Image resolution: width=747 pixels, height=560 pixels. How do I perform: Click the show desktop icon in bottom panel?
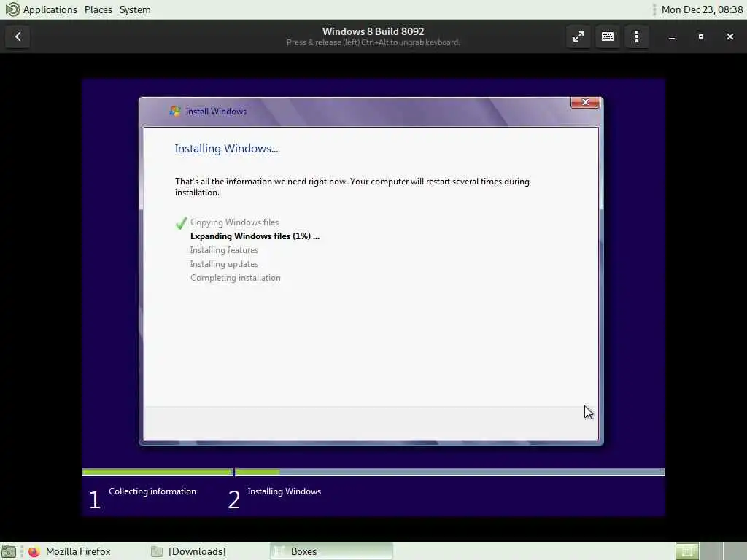pos(9,551)
